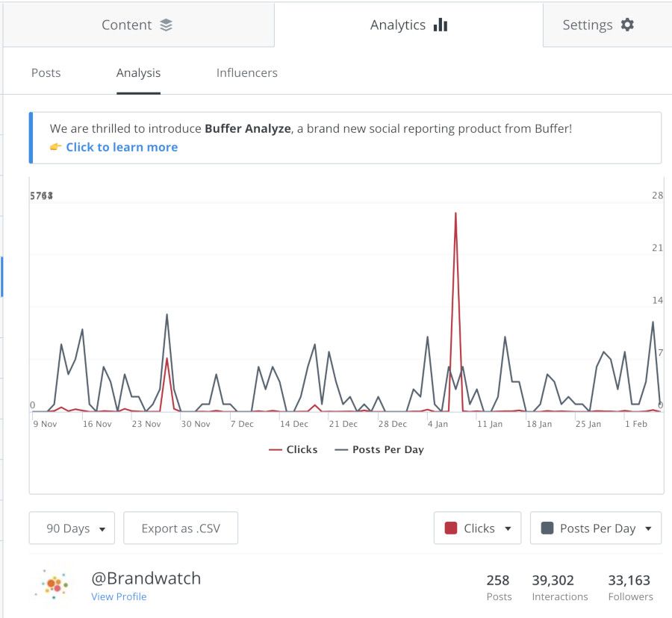Open the Posts Per Day dropdown
672x618 pixels.
click(x=596, y=528)
